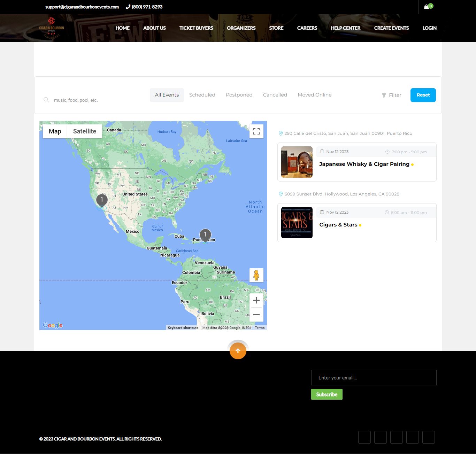Switch map to Map view
The height and width of the screenshot is (454, 476).
55,131
